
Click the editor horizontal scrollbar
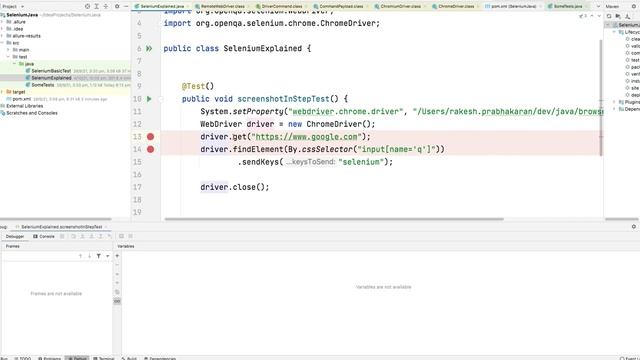[x=334, y=219]
